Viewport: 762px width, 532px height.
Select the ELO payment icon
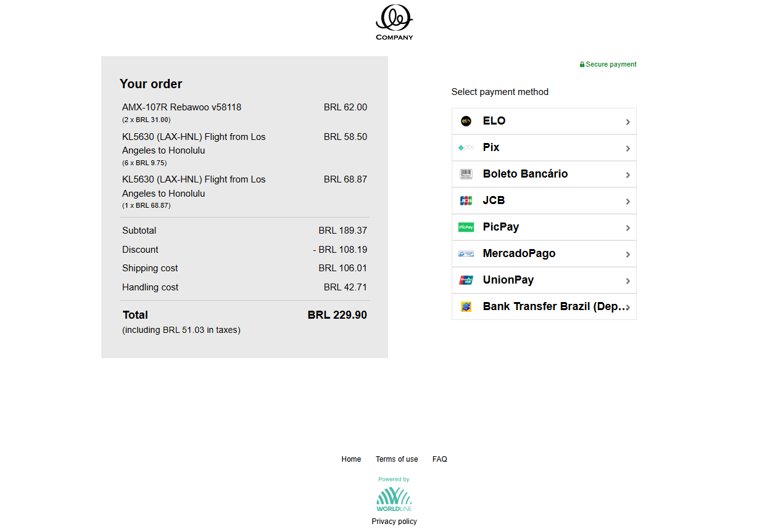466,121
